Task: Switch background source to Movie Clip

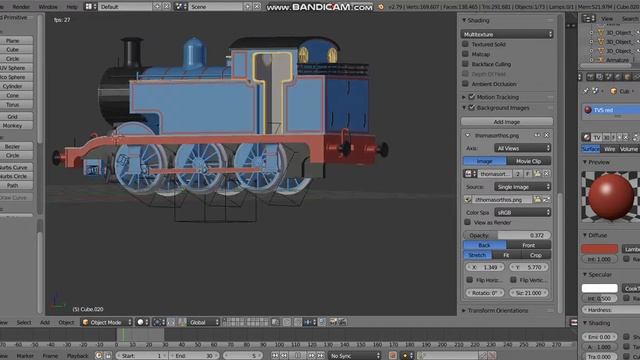Action: (529, 161)
